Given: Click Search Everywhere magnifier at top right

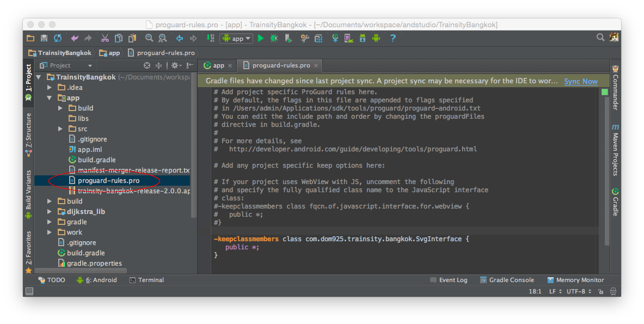Looking at the screenshot, I should (x=600, y=38).
